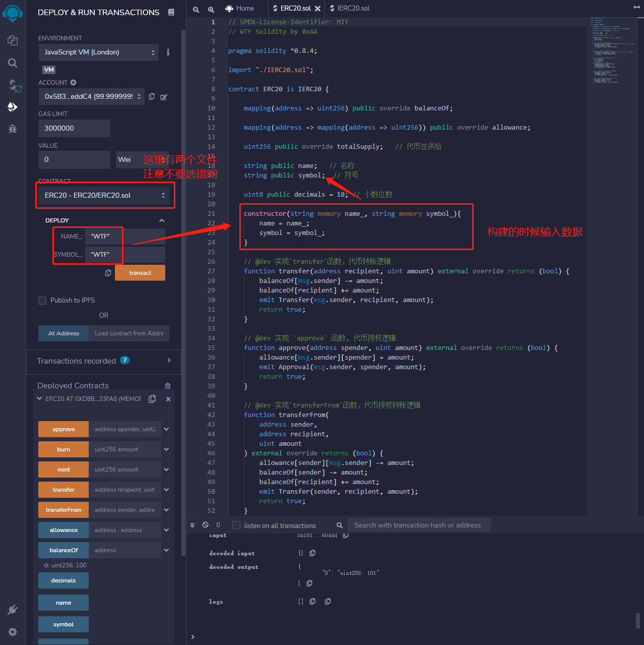
Task: Open the Search in files sidebar icon
Action: 13,63
